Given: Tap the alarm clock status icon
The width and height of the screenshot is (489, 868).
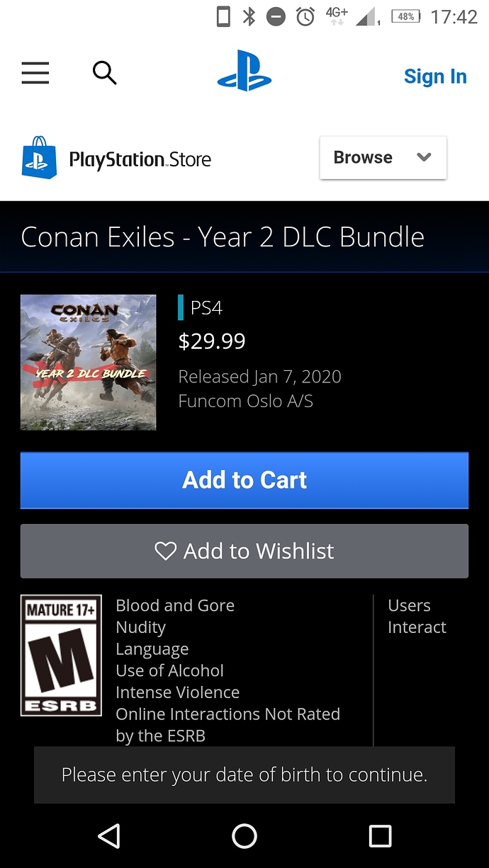Looking at the screenshot, I should [x=305, y=16].
